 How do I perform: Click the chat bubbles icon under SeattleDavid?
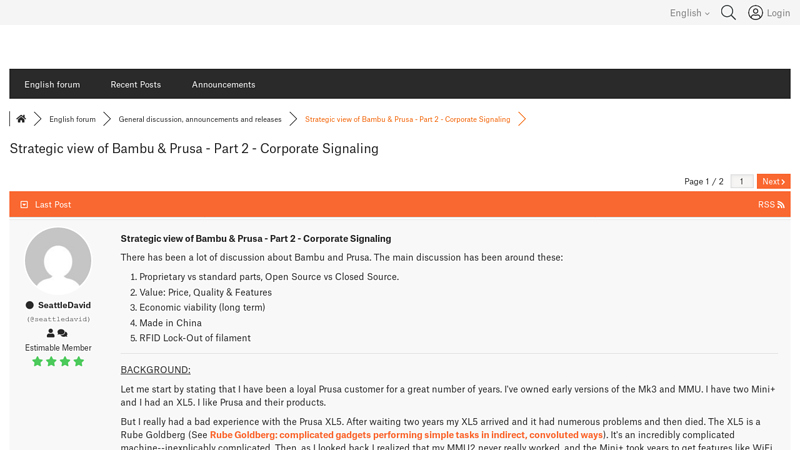[63, 333]
